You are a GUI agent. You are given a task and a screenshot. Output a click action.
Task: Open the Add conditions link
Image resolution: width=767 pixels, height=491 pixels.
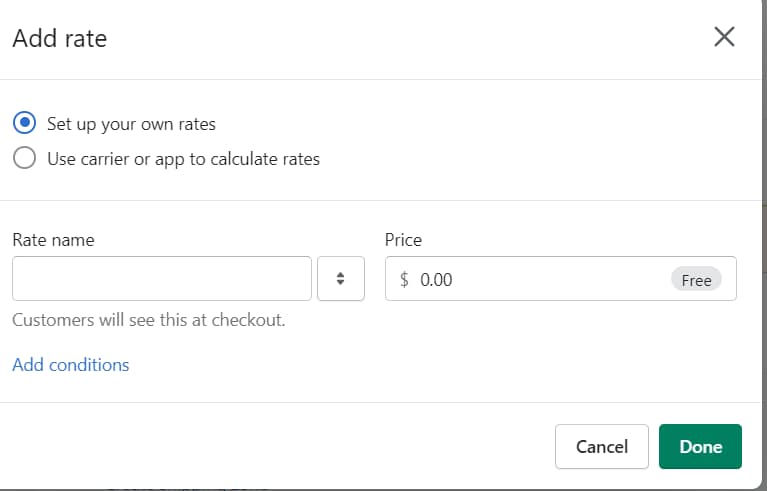point(71,365)
